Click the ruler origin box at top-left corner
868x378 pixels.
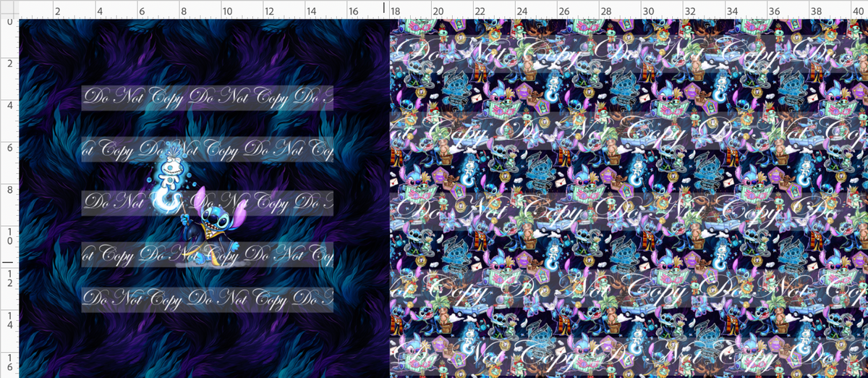pos(9,9)
